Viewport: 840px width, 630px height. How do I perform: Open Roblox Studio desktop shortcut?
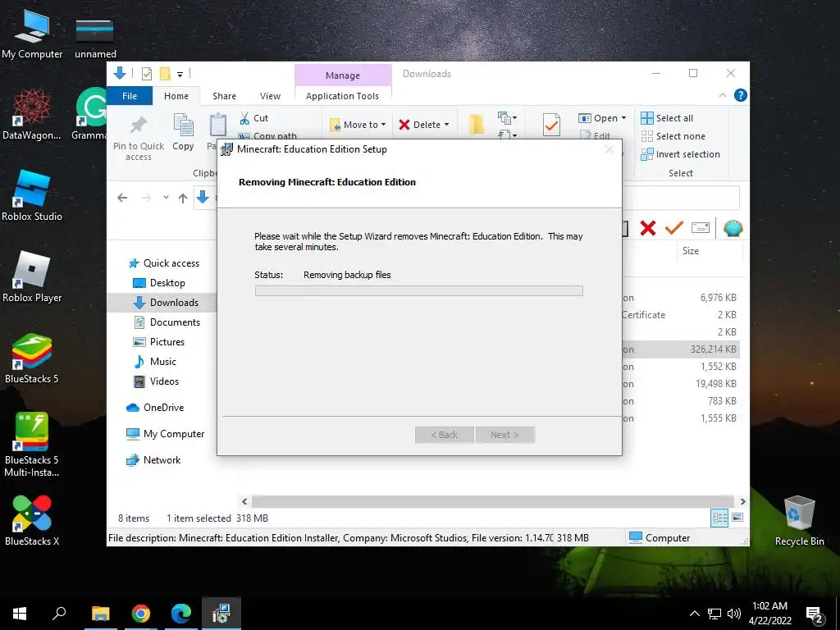pos(32,195)
